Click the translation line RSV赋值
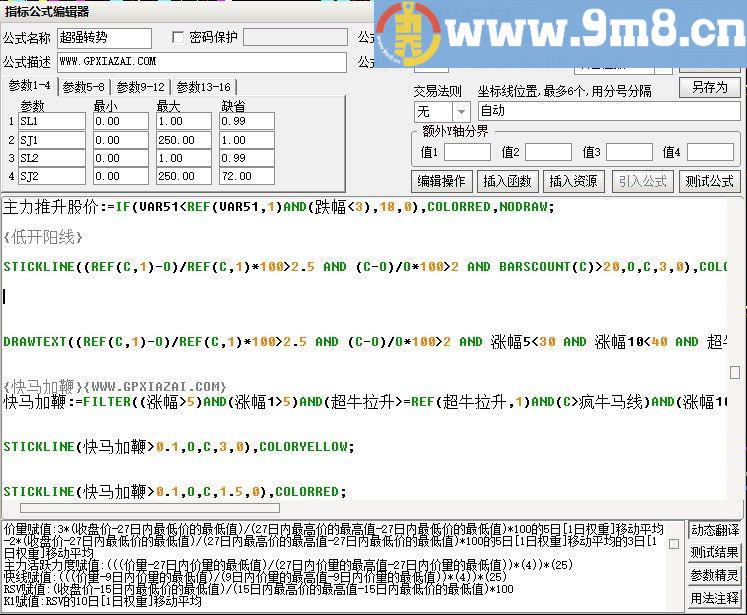 (259, 589)
